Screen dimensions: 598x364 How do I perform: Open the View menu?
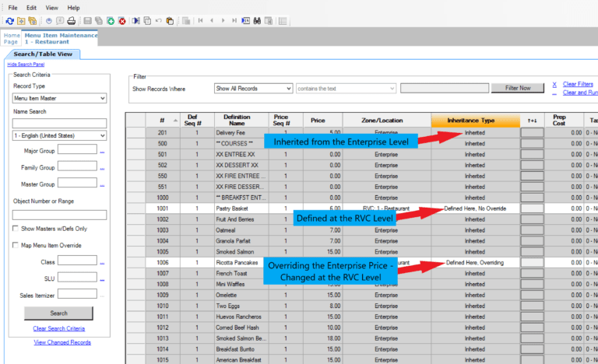tap(52, 8)
